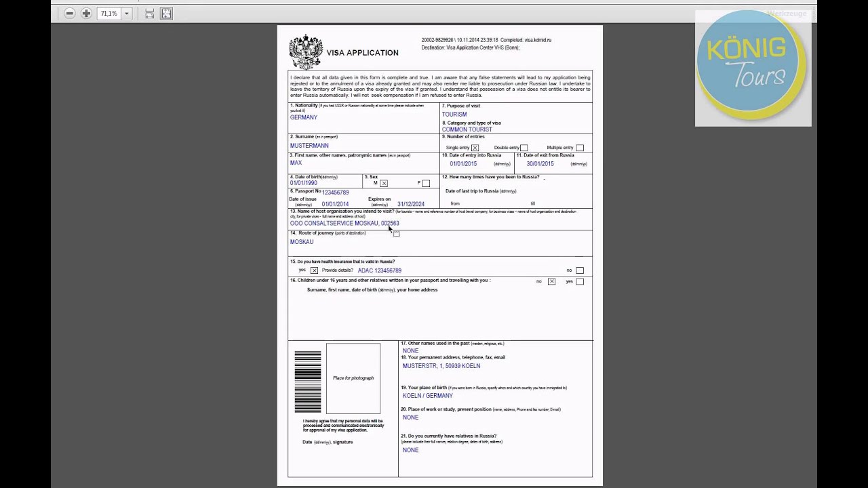Select the fit one full page icon
This screenshot has height=488, width=868.
(166, 14)
